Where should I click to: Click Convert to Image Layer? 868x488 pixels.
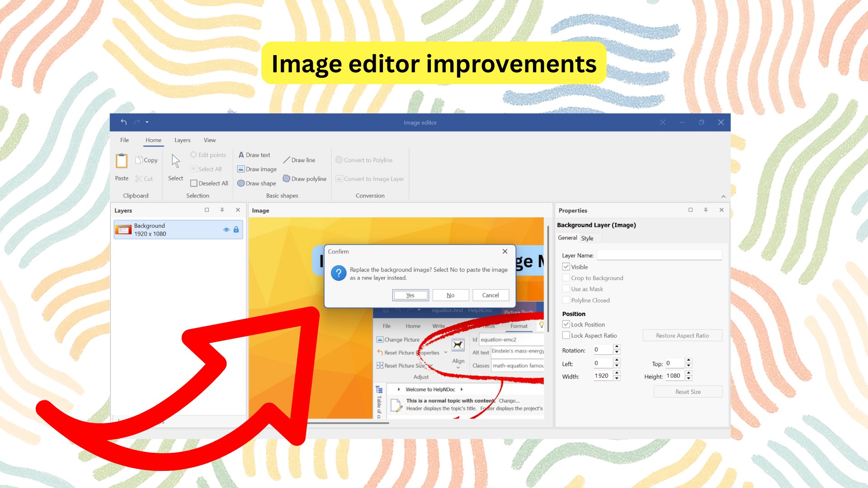(x=370, y=178)
